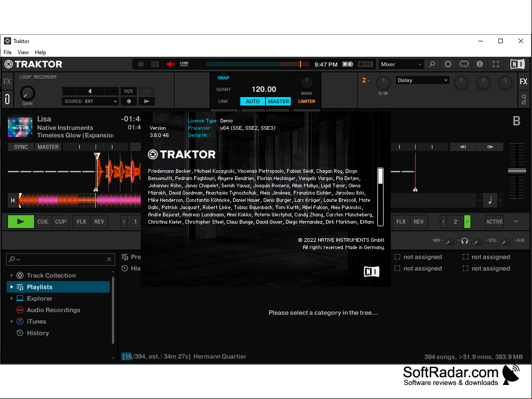This screenshot has width=532, height=399.
Task: Start playback on Deck A
Action: [x=21, y=222]
